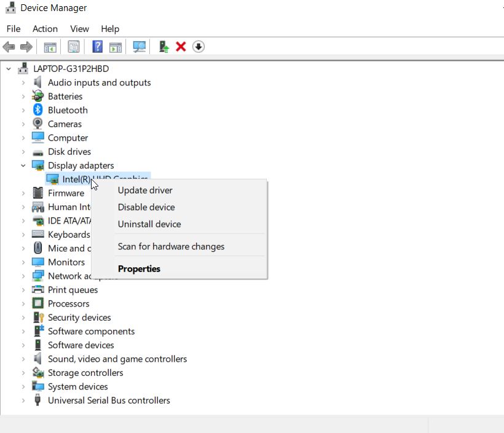
Task: Select the Storage controllers label
Action: (85, 373)
